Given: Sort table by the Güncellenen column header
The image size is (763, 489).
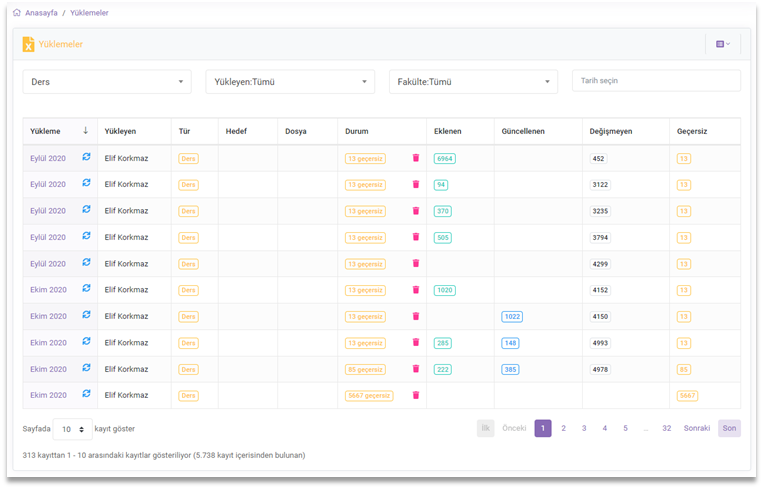Looking at the screenshot, I should coord(523,131).
